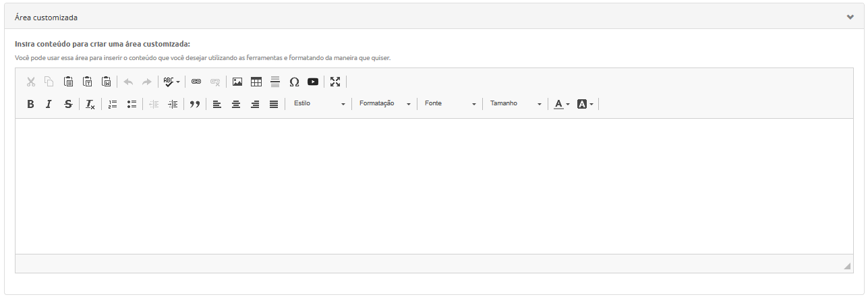This screenshot has width=868, height=297.
Task: Toggle strikethrough formatting
Action: click(x=67, y=104)
